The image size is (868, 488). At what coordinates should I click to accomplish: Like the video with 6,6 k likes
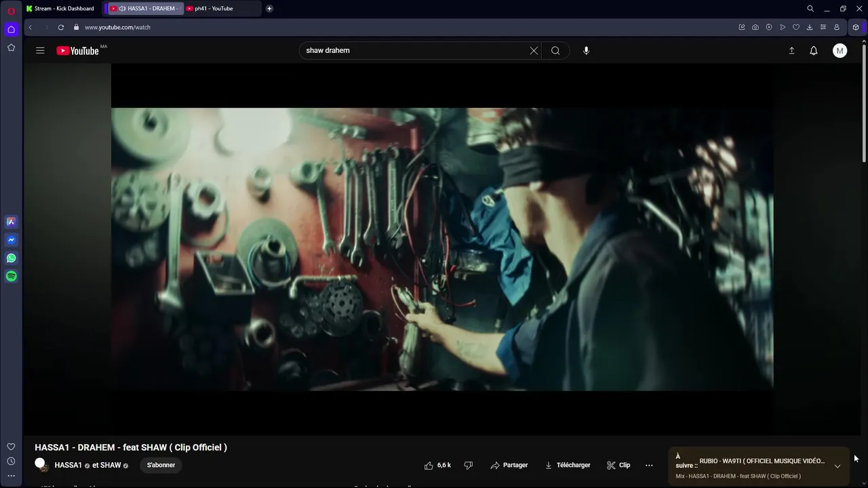(438, 465)
